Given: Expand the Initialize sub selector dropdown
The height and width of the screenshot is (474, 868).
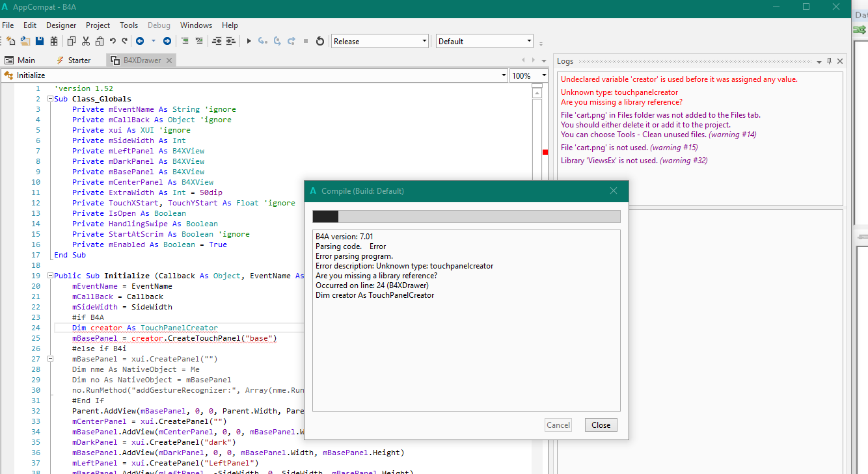Looking at the screenshot, I should [504, 75].
